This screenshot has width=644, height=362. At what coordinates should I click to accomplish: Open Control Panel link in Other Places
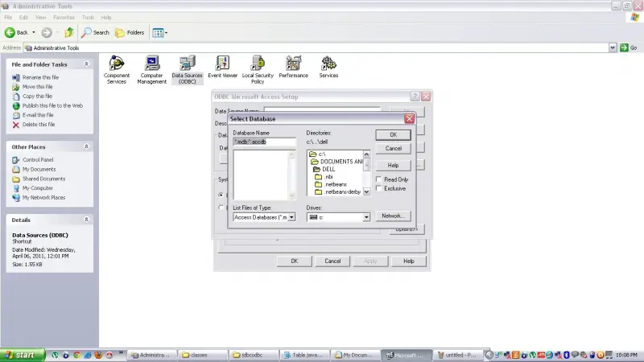(x=38, y=159)
